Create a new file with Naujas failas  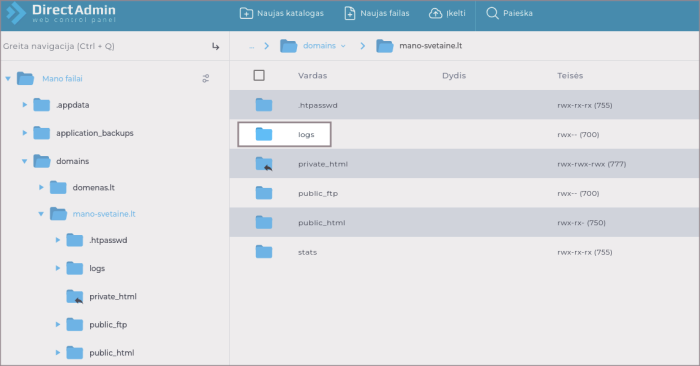377,13
